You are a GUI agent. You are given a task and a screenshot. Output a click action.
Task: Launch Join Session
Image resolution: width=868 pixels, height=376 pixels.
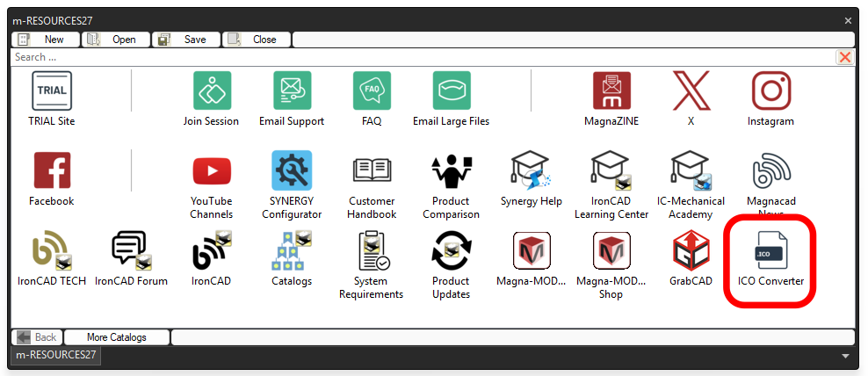click(212, 90)
